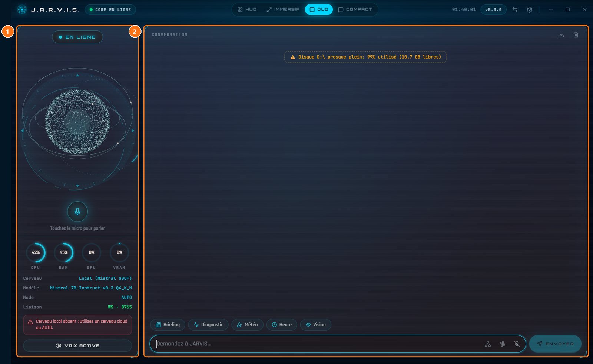Click the "Mistral-7B-Instruct-v0.3-Q4_K_M" model name
Image resolution: width=593 pixels, height=364 pixels.
[91, 288]
